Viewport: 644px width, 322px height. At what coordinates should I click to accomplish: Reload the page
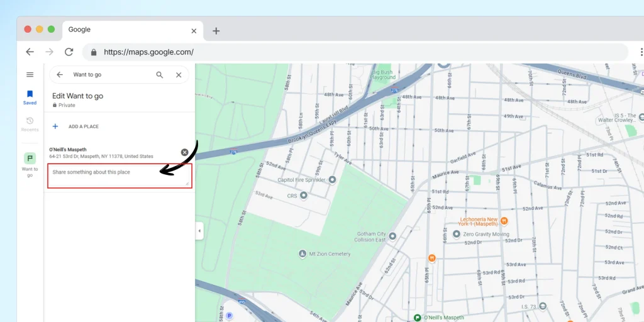click(69, 52)
